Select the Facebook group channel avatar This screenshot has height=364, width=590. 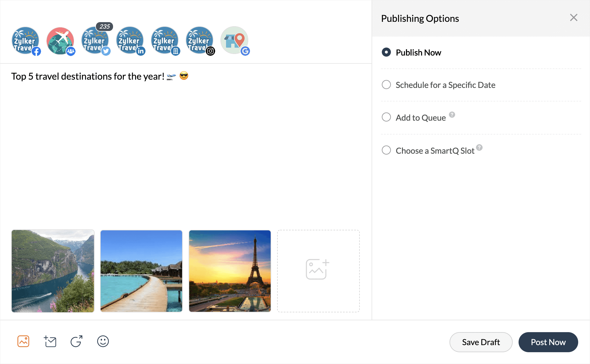click(60, 41)
